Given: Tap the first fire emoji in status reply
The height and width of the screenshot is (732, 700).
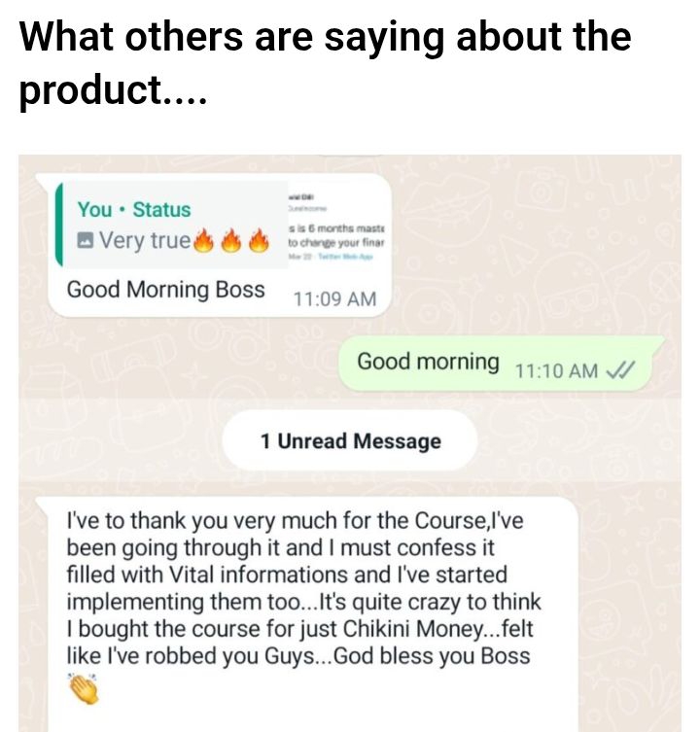Looking at the screenshot, I should [203, 241].
